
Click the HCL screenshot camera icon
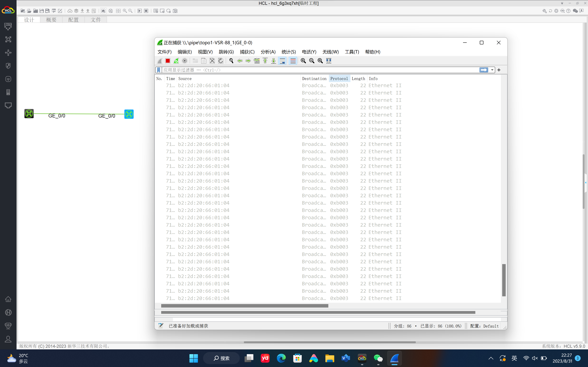175,11
